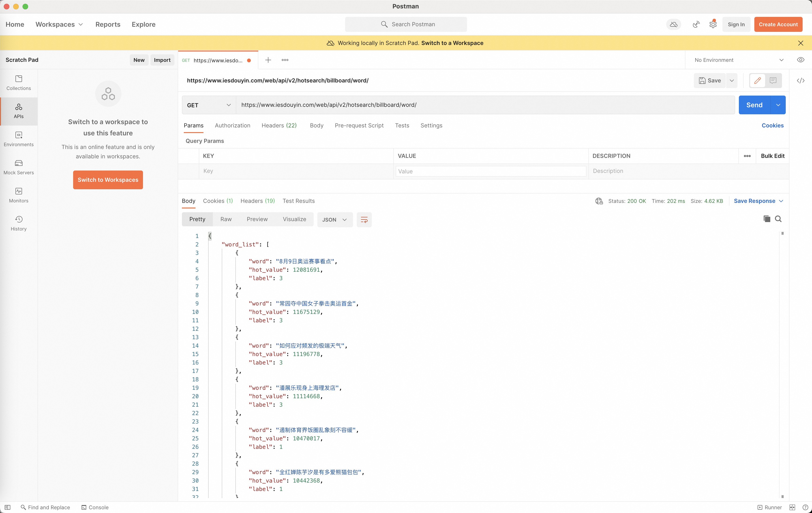Expand the No Environment selector
The width and height of the screenshot is (812, 513).
pyautogui.click(x=738, y=60)
